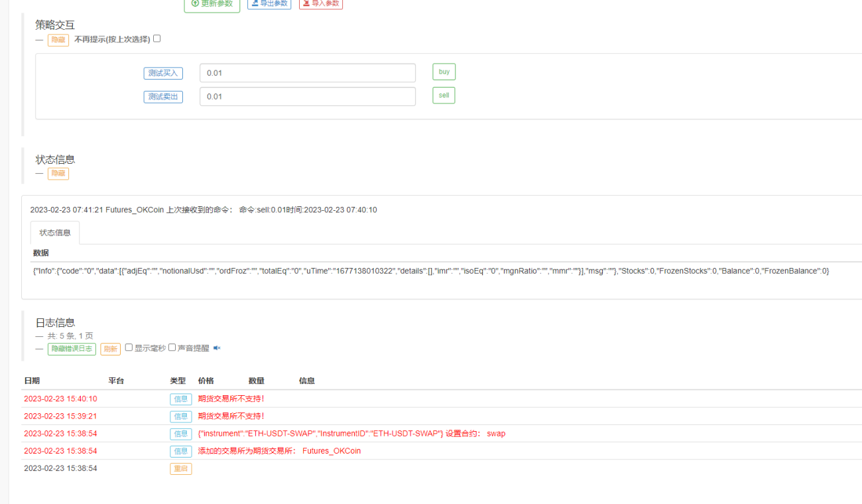
Task: Click the green sell button
Action: pos(444,95)
